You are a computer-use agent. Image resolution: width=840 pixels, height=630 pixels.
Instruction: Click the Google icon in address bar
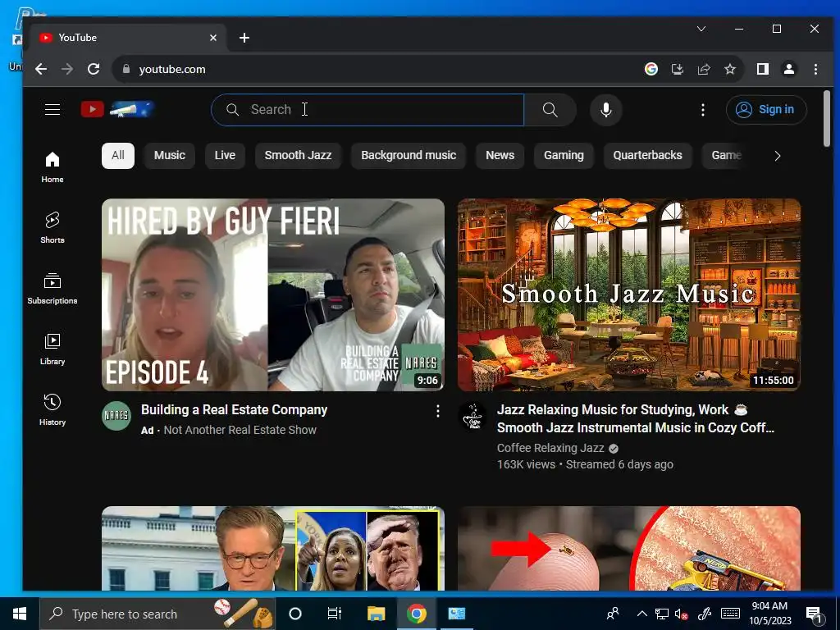[651, 69]
